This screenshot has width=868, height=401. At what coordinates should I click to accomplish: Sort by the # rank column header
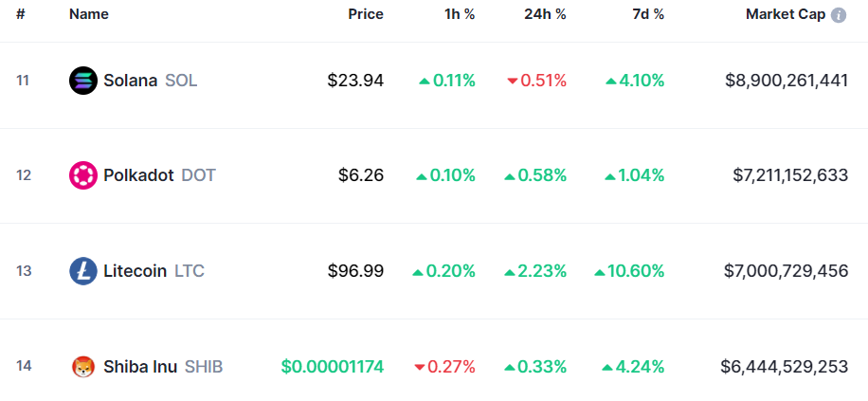click(x=21, y=14)
